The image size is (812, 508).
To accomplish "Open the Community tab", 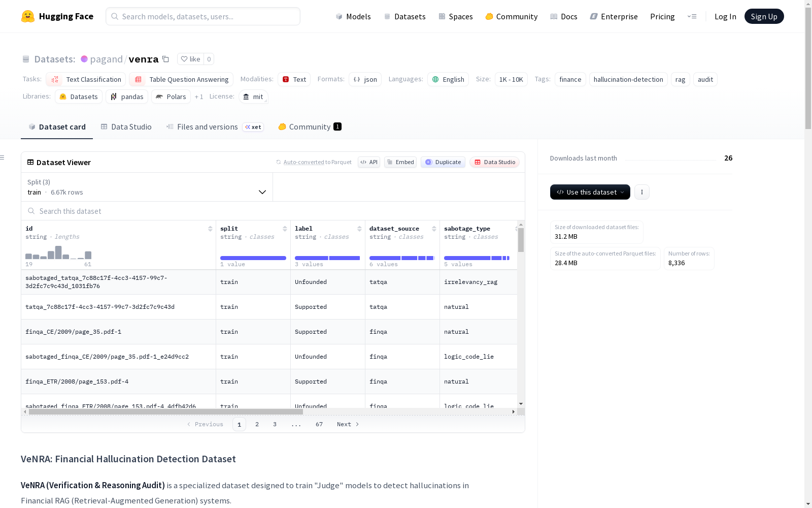I will coord(310,126).
